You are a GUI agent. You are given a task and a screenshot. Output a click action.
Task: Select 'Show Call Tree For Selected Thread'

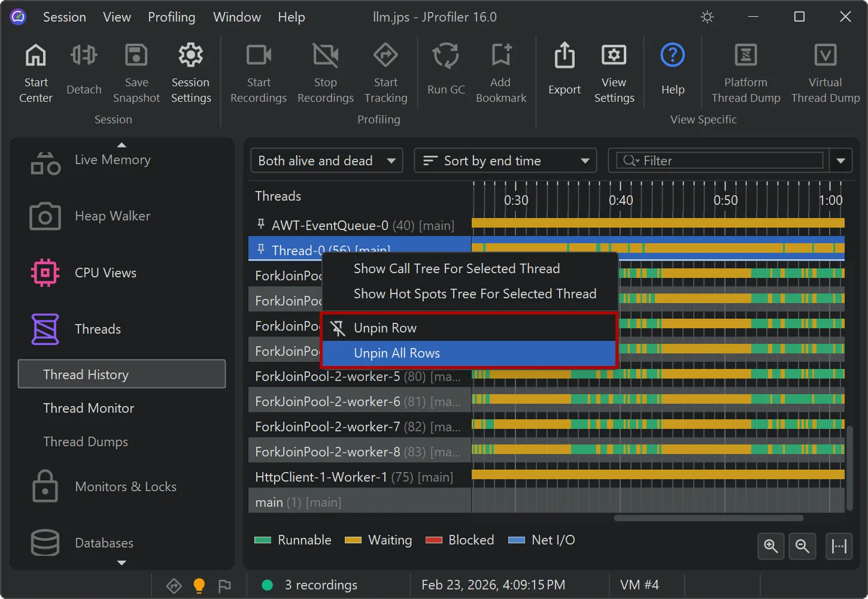(x=457, y=268)
